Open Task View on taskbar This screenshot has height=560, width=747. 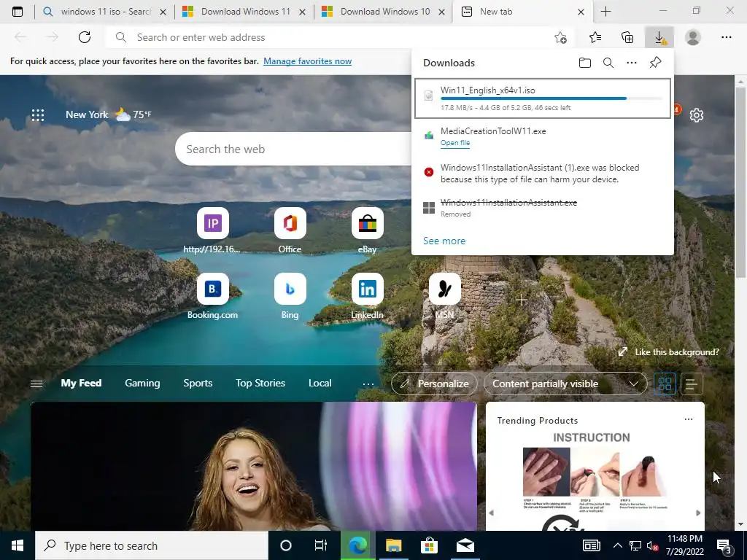321,545
